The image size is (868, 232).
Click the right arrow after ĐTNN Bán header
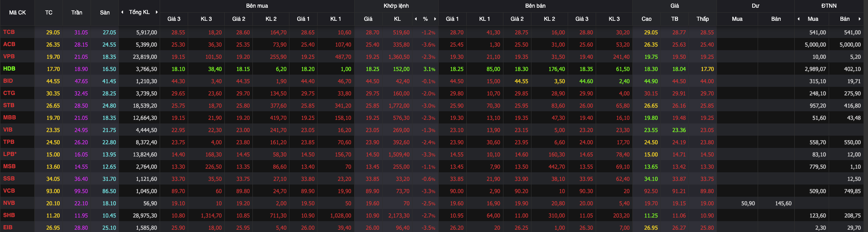click(859, 19)
